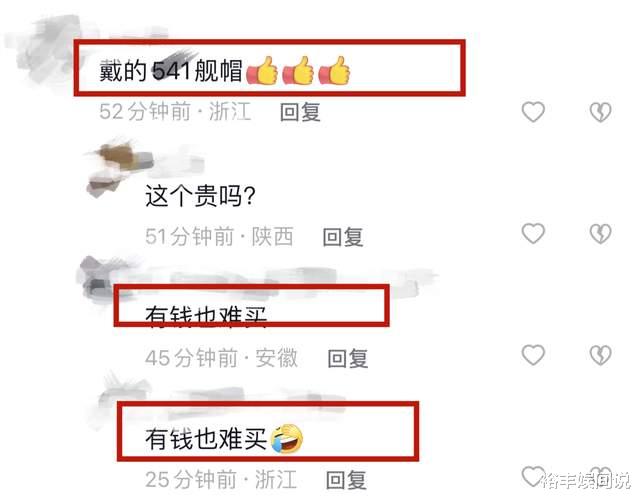Tap the 51分钟前 · 陕西 timestamp
This screenshot has height=502, width=640.
coord(219,237)
